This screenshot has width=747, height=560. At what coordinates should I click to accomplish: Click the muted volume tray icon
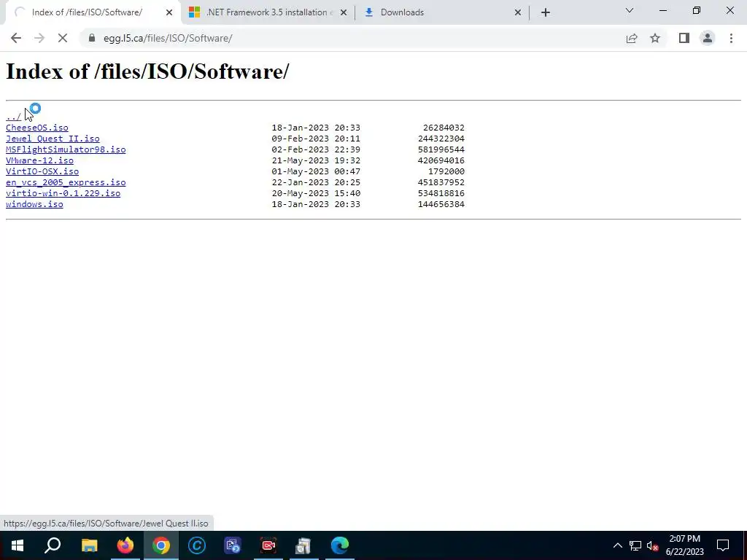tap(652, 545)
